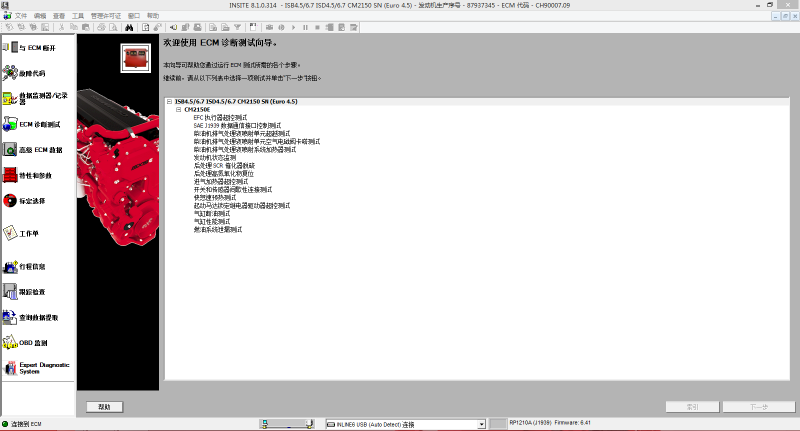
Task: Click the pause toolbar icon
Action: (x=305, y=27)
